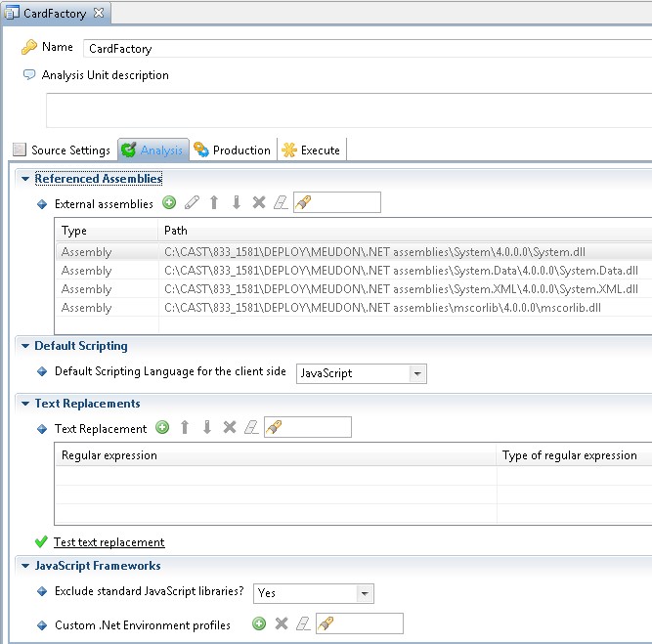The width and height of the screenshot is (652, 644).
Task: Add a Custom .Net Environment profile
Action: click(x=259, y=624)
